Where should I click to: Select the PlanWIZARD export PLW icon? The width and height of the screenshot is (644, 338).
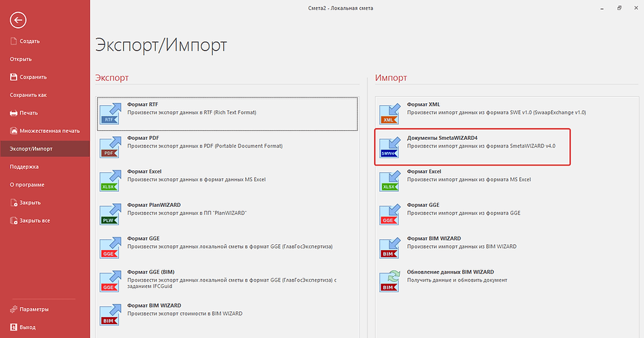(111, 213)
